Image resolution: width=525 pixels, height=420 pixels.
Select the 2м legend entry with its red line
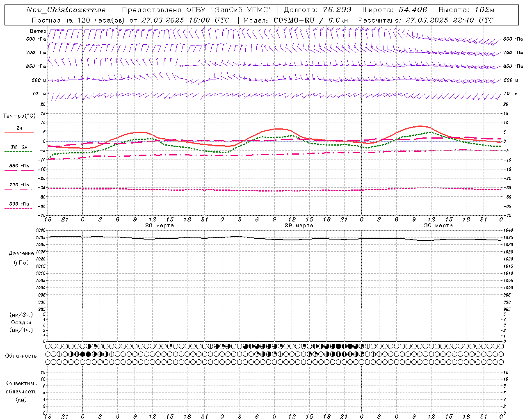pyautogui.click(x=19, y=130)
